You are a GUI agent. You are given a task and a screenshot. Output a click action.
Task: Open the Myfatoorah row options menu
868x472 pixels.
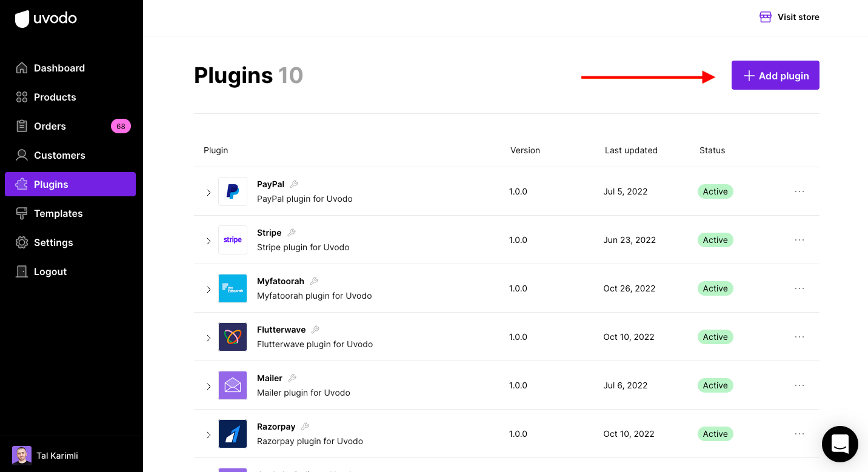tap(800, 288)
